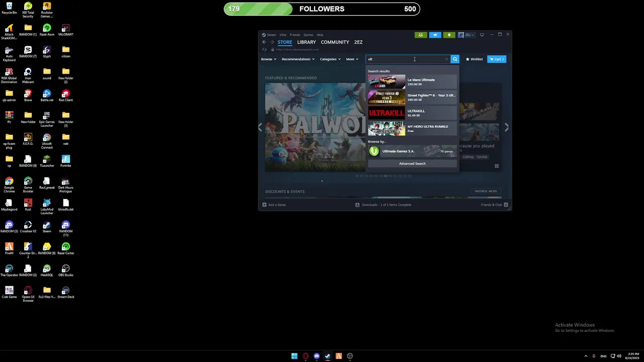Select the VALORANT desktop icon

click(65, 30)
